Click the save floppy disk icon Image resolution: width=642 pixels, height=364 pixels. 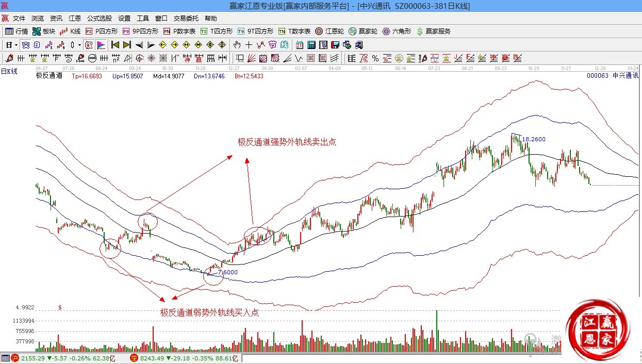[335, 45]
